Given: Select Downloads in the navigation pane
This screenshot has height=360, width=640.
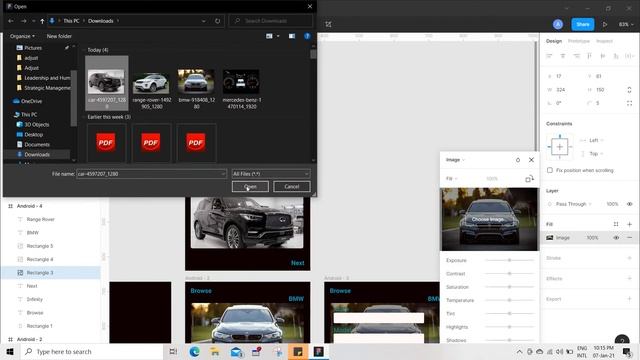Looking at the screenshot, I should pos(37,154).
